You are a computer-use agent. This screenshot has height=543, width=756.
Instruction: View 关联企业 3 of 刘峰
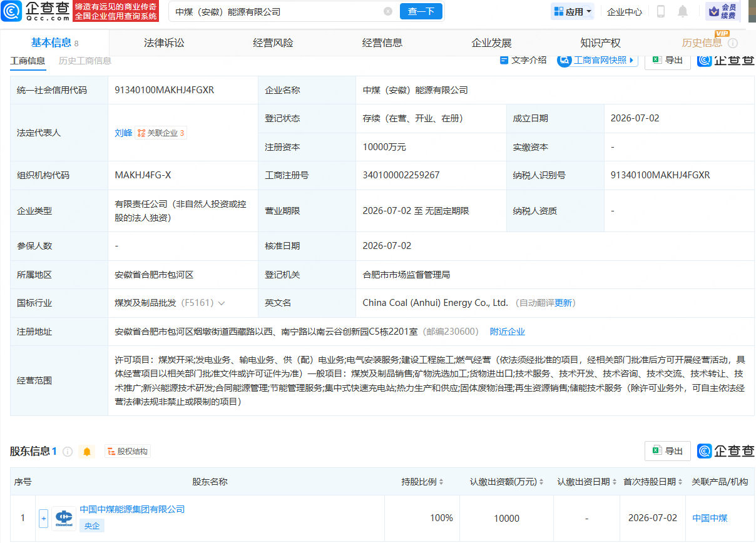click(x=161, y=133)
